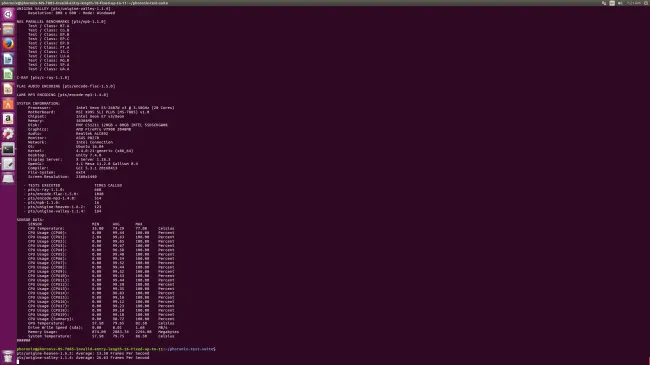The image size is (650, 365).
Task: Open the Text Editor from the dock
Action: [8, 163]
